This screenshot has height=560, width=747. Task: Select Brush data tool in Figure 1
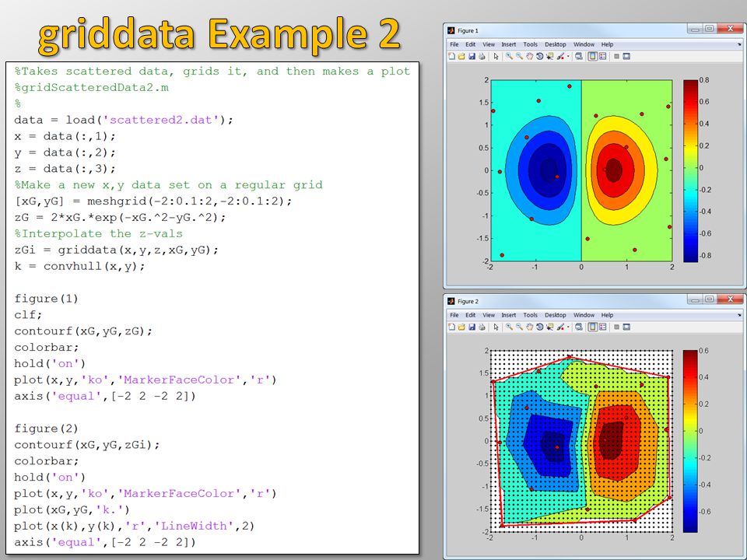(x=560, y=56)
